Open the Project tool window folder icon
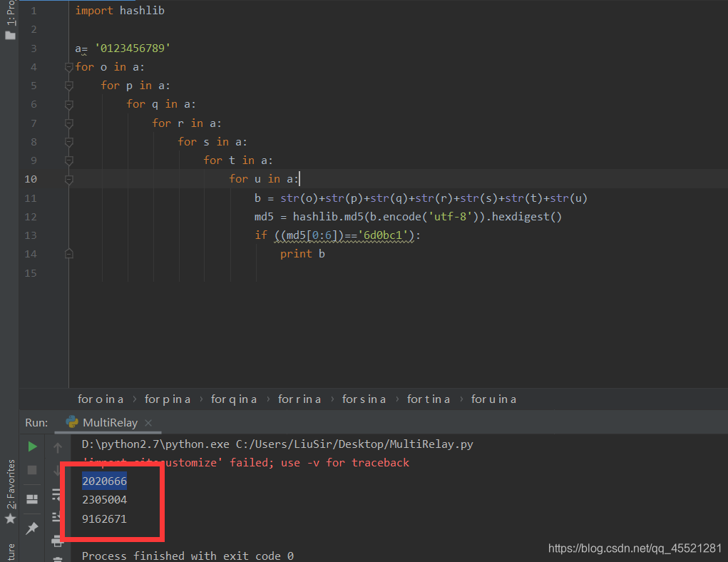Viewport: 728px width, 562px height. point(10,35)
